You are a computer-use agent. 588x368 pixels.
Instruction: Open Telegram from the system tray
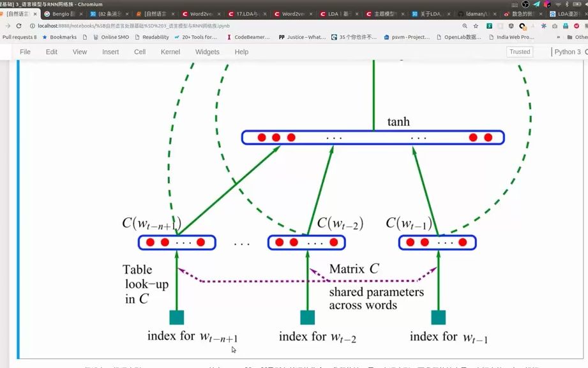(x=536, y=4)
